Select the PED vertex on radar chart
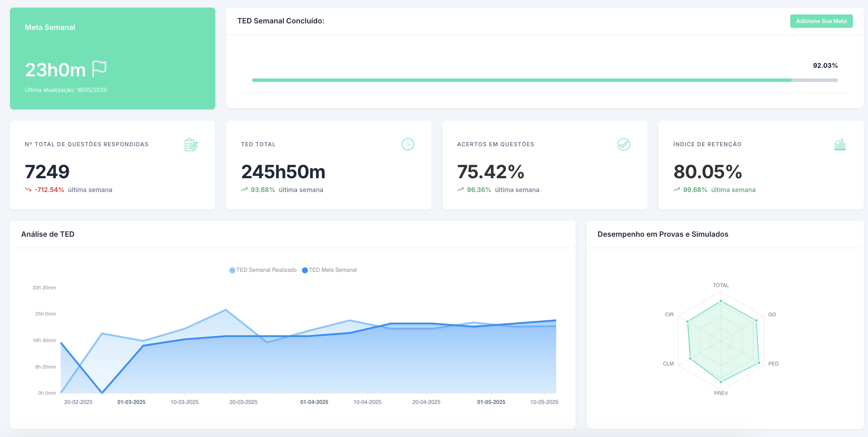 [x=759, y=363]
